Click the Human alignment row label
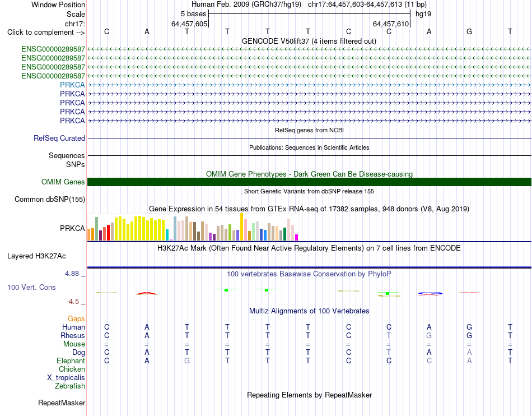This screenshot has height=416, width=532. click(x=73, y=327)
